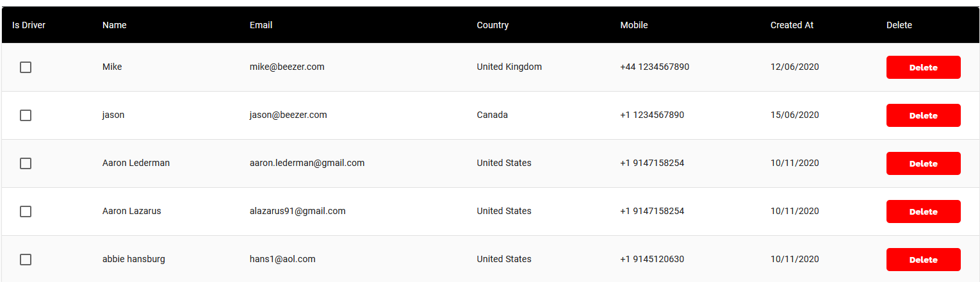Delete the Mike user row
This screenshot has width=980, height=282.
(923, 67)
